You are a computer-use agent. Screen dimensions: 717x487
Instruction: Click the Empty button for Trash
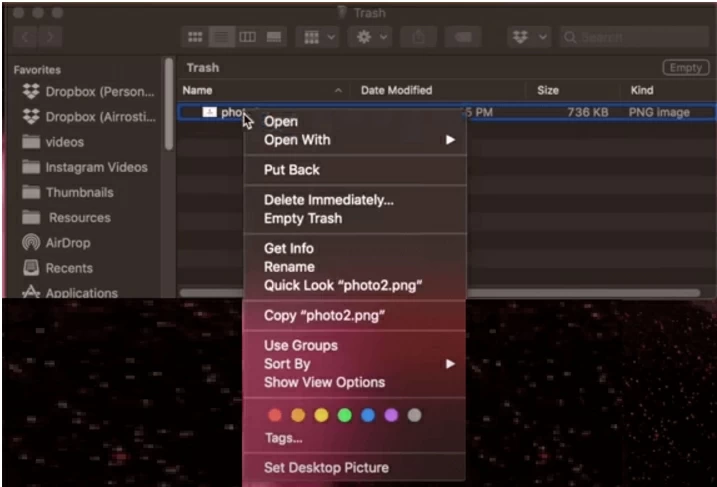[x=684, y=68]
